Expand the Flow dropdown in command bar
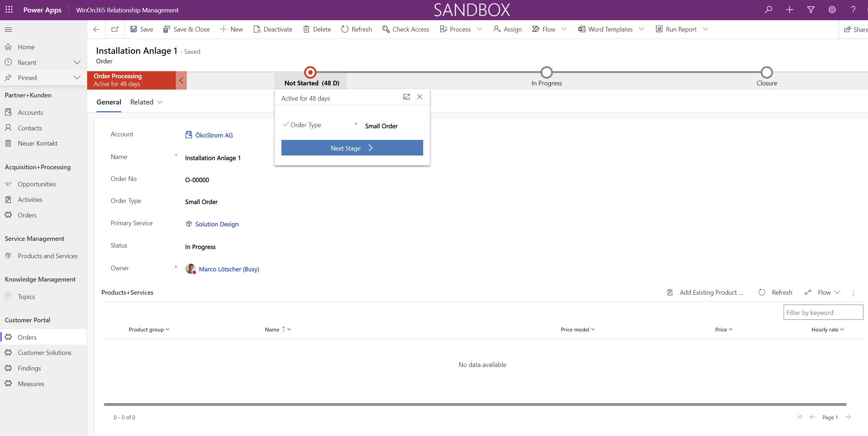 point(564,29)
